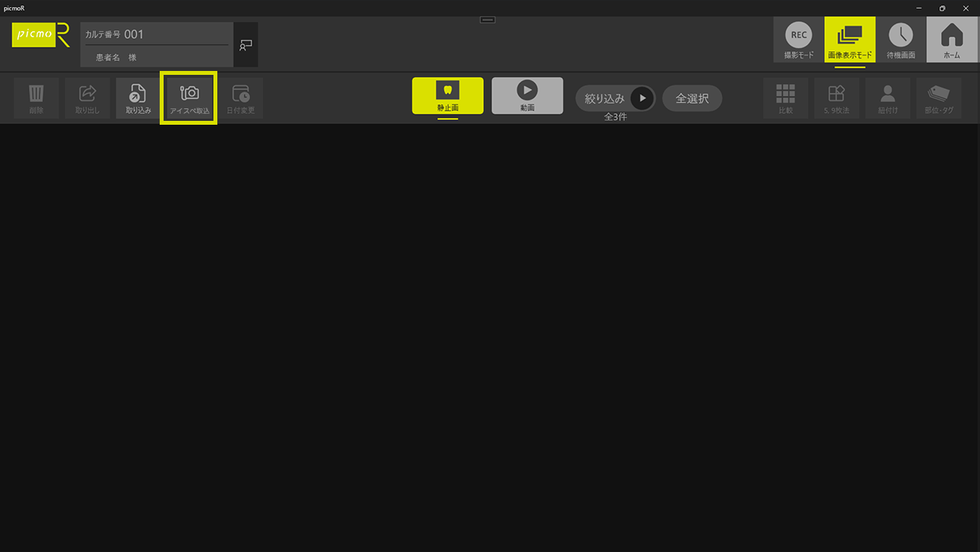Click the 取り出し export icon

click(87, 98)
